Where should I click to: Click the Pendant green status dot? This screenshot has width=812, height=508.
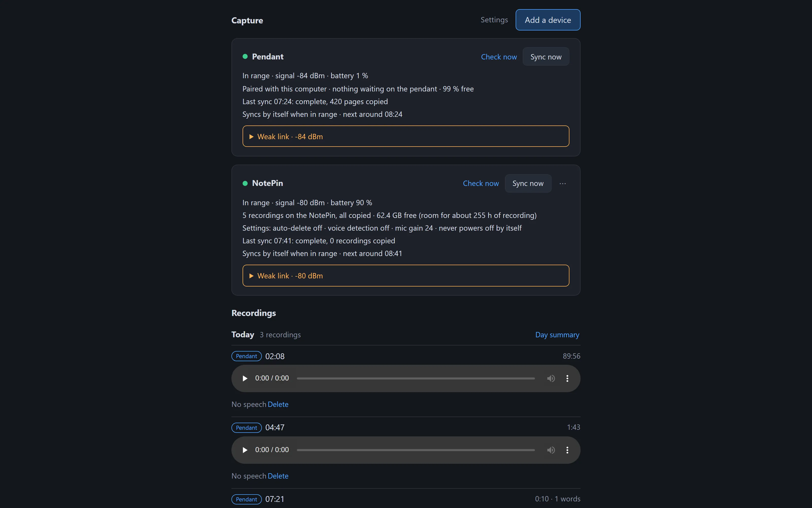(x=245, y=56)
